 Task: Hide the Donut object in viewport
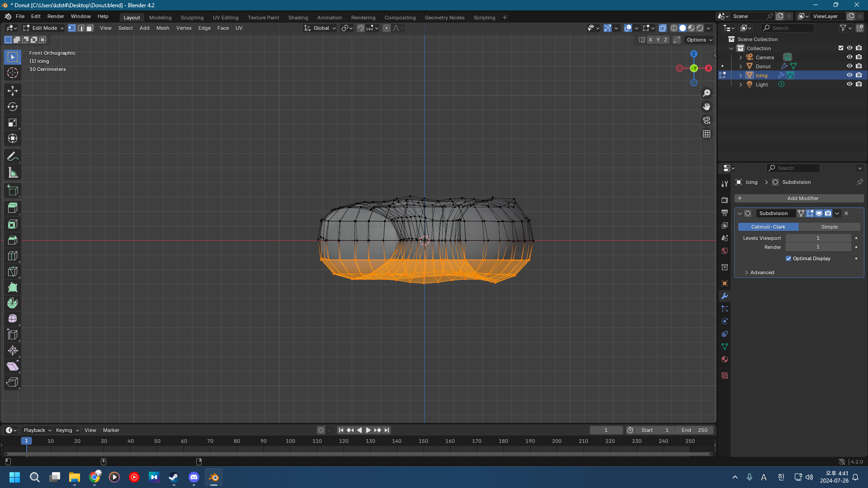(849, 66)
